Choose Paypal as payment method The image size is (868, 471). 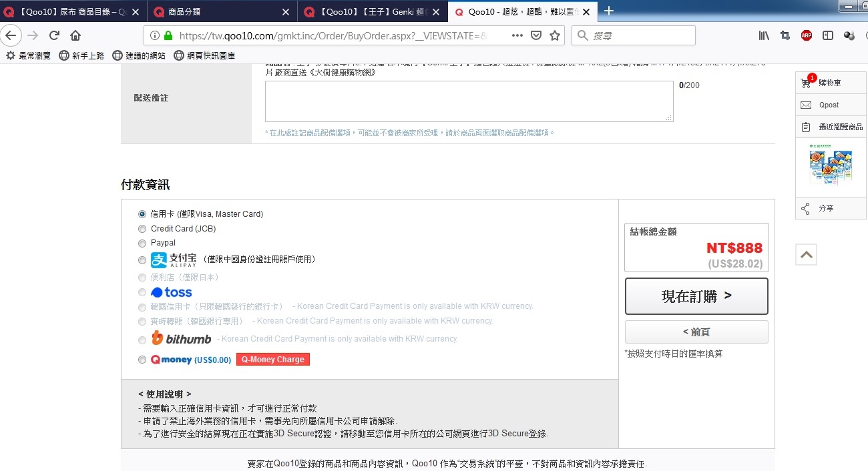click(x=142, y=244)
